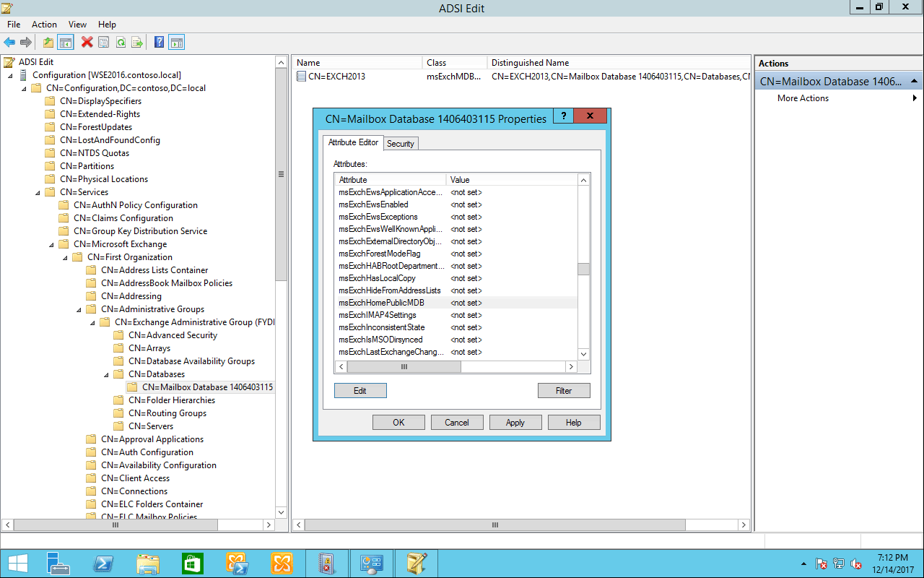Image resolution: width=924 pixels, height=578 pixels.
Task: Open File Explorer from the taskbar
Action: pos(148,564)
